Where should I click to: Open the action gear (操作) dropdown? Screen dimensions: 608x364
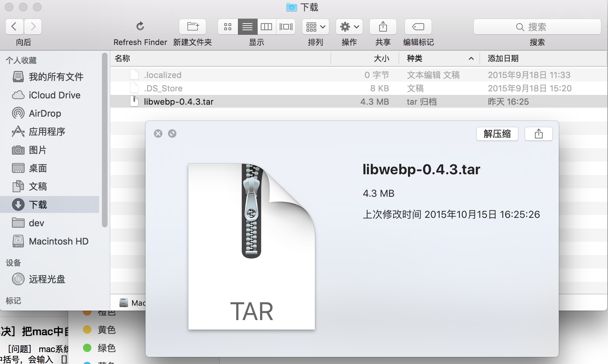coord(349,27)
